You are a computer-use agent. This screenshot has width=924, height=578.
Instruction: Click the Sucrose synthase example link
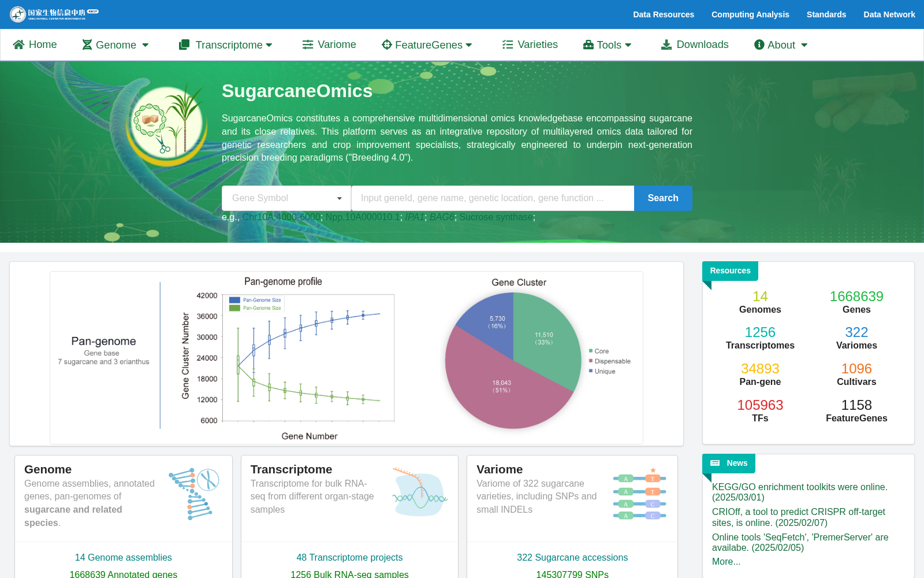coord(496,217)
